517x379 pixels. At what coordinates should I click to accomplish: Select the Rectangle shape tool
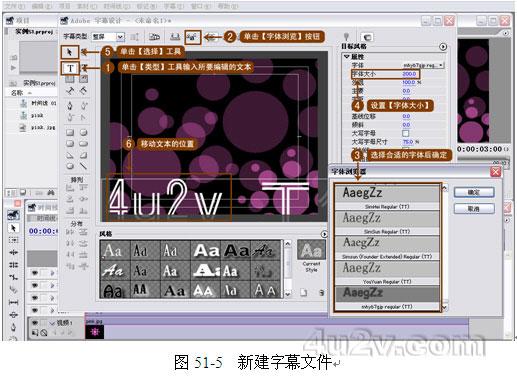coord(70,132)
